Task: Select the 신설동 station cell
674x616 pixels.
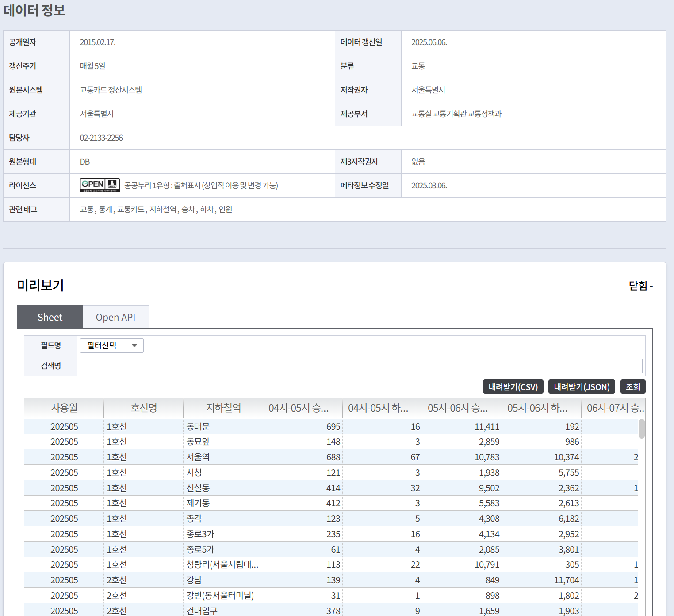Action: click(x=223, y=488)
